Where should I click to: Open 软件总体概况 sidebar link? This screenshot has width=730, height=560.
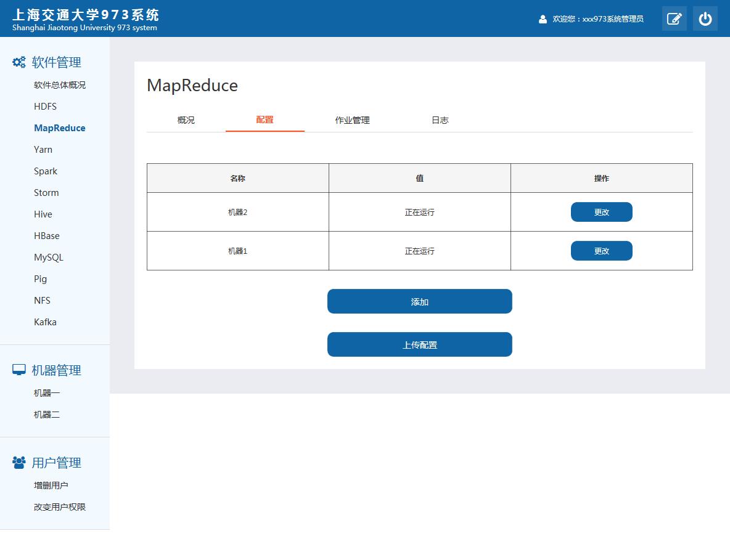[60, 85]
